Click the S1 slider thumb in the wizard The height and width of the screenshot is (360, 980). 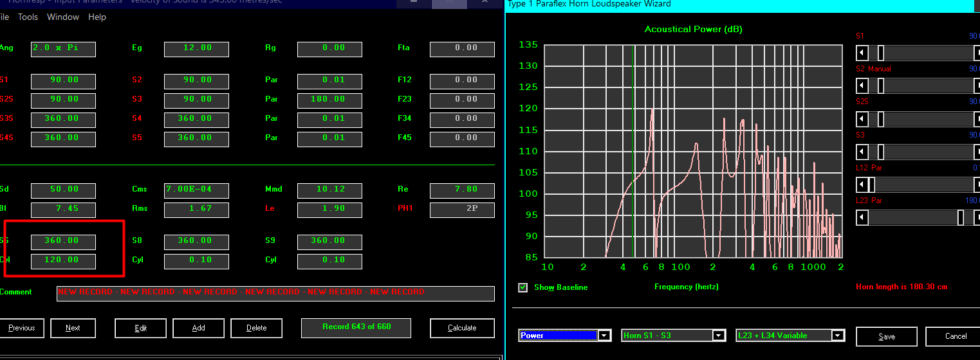click(x=881, y=52)
